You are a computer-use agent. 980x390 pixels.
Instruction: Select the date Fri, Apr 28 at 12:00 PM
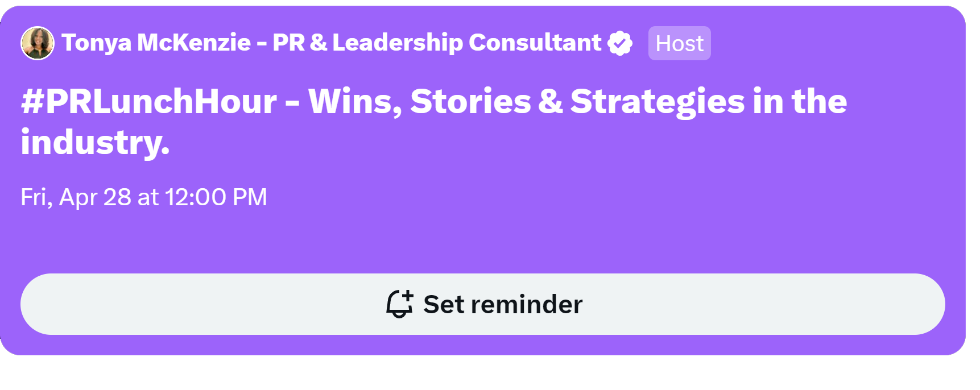pos(144,197)
